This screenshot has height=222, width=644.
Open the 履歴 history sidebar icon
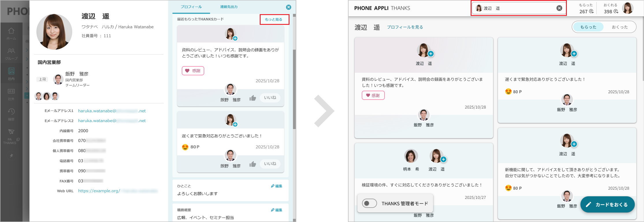tap(11, 114)
